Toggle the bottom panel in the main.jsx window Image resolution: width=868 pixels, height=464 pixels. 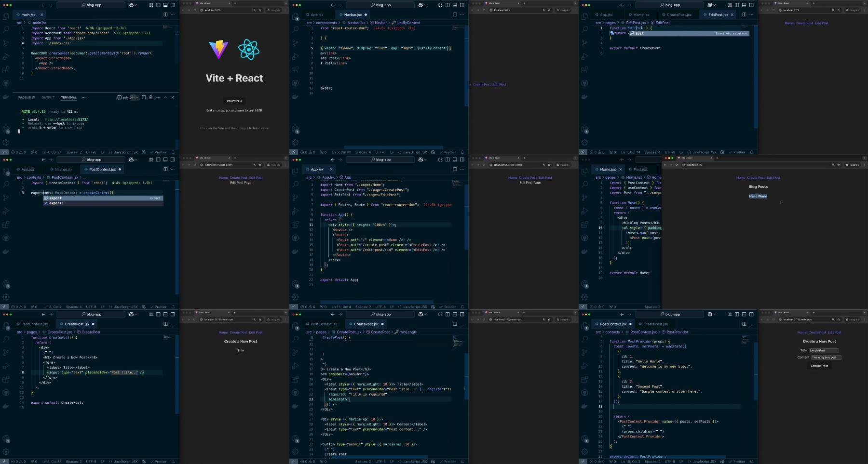[x=165, y=5]
